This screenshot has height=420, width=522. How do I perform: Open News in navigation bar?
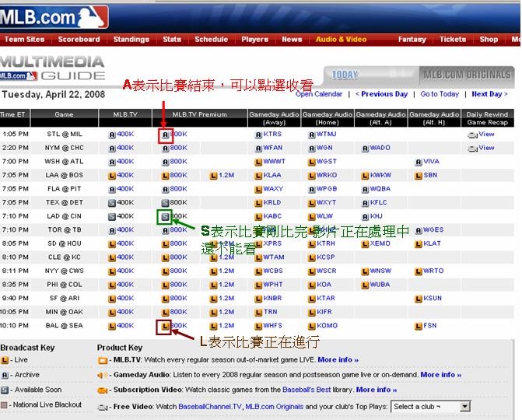292,39
